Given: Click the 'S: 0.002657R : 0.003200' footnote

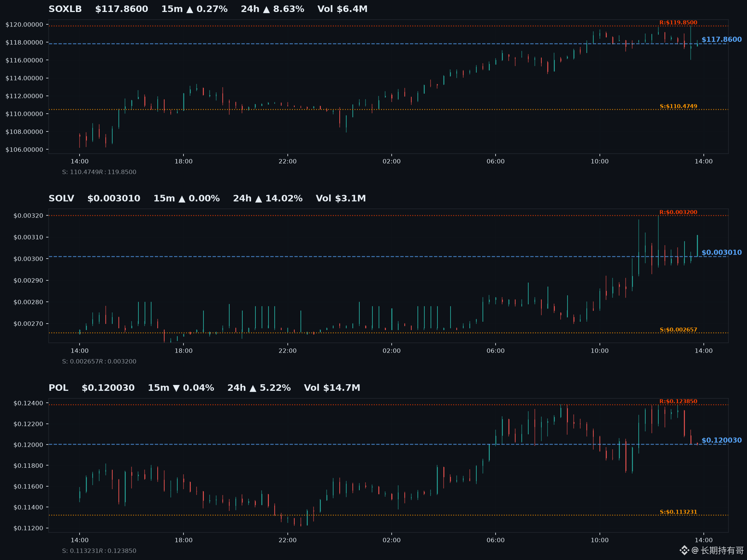Looking at the screenshot, I should pos(99,361).
